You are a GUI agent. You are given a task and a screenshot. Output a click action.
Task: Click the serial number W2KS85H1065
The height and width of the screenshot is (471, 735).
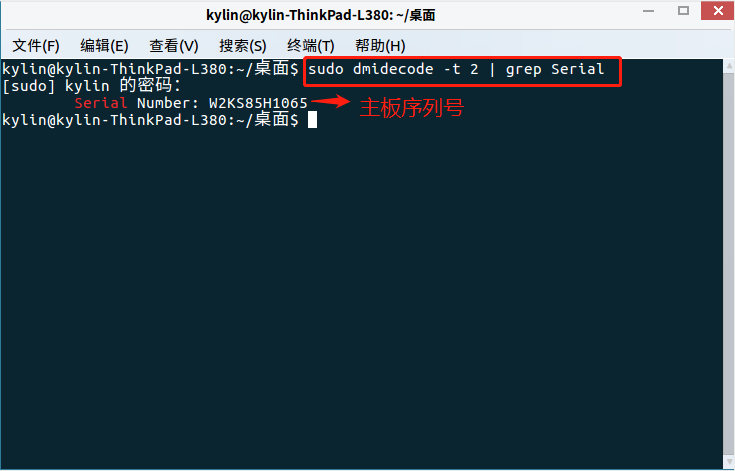coord(258,103)
